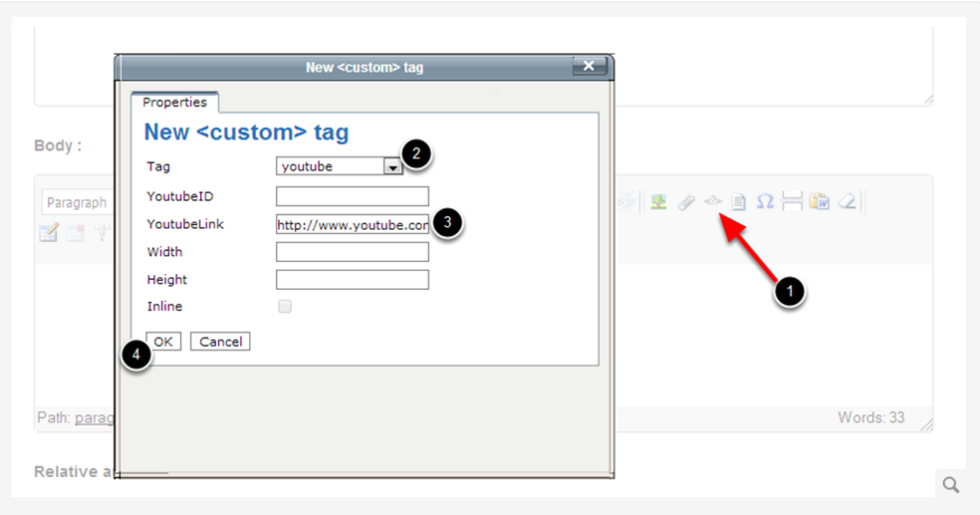This screenshot has width=980, height=515.
Task: Open the omega special character icon
Action: pyautogui.click(x=765, y=202)
